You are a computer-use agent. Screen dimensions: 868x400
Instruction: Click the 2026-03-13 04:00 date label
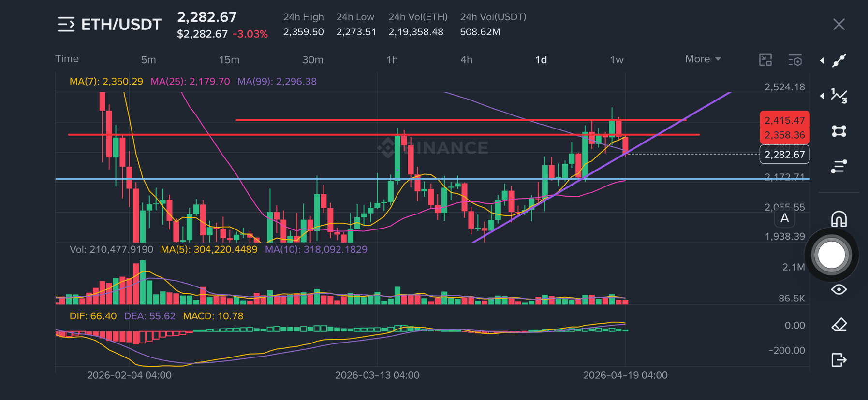tap(377, 375)
